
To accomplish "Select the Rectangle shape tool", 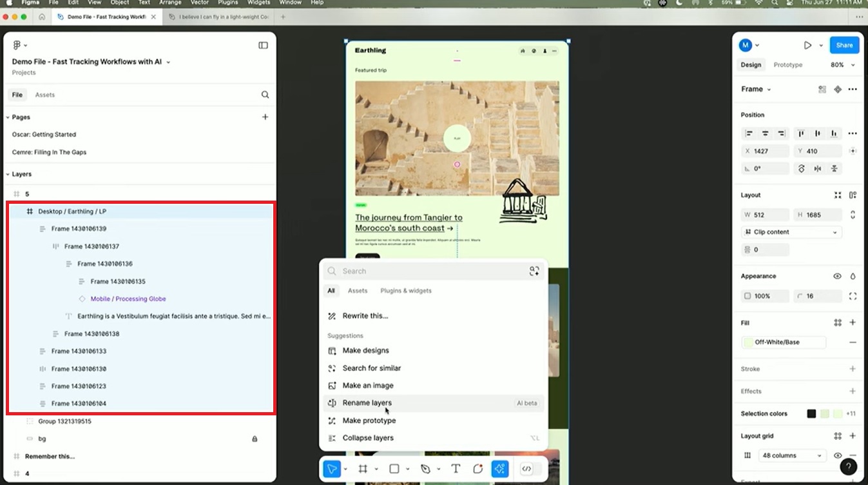I will coord(394,469).
